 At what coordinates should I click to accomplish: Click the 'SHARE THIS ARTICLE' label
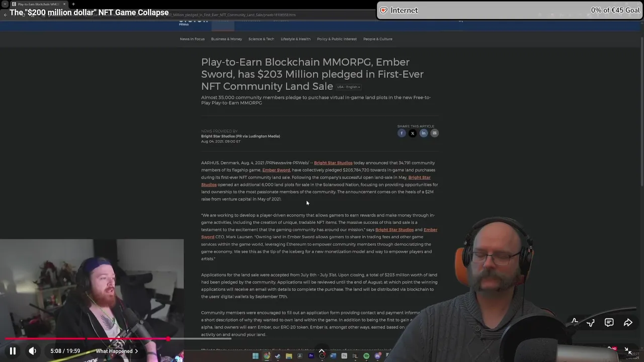pos(416,126)
